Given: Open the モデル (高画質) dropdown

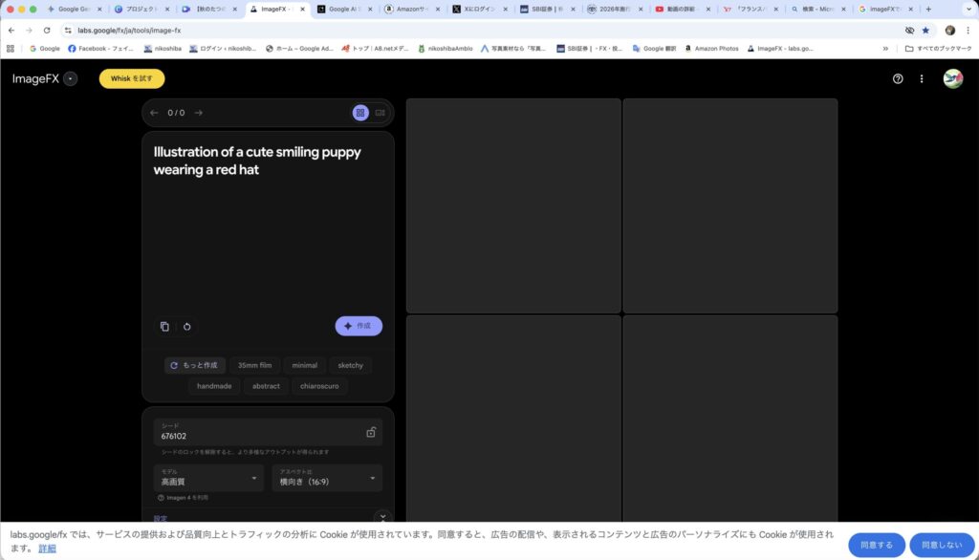Looking at the screenshot, I should [x=208, y=478].
